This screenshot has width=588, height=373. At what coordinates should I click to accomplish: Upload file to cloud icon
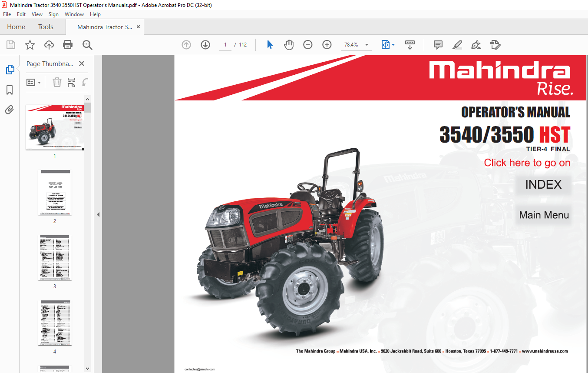[49, 45]
